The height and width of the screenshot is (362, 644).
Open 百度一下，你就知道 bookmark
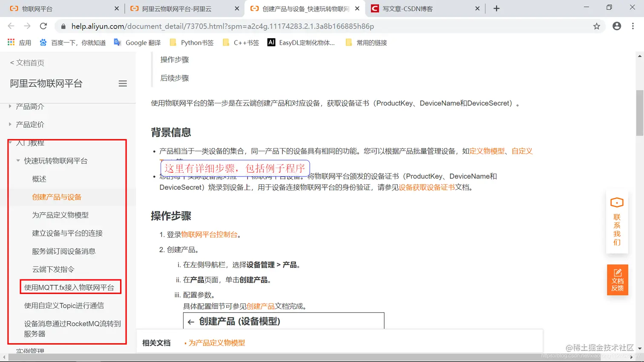tap(72, 43)
